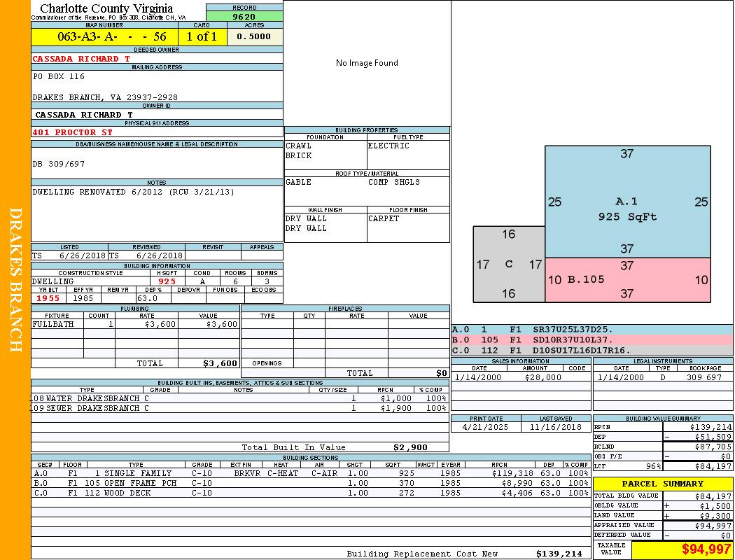Click the GABLE roof type value

pyautogui.click(x=298, y=182)
